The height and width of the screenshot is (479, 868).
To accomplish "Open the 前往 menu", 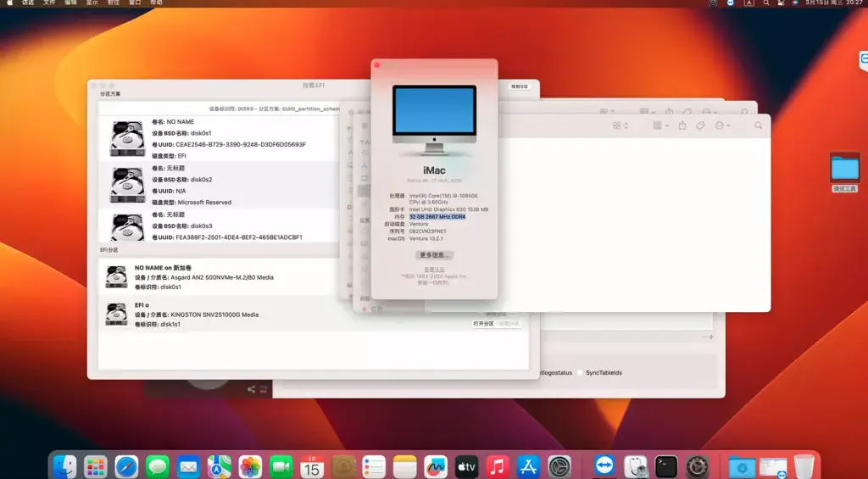I will tap(114, 3).
